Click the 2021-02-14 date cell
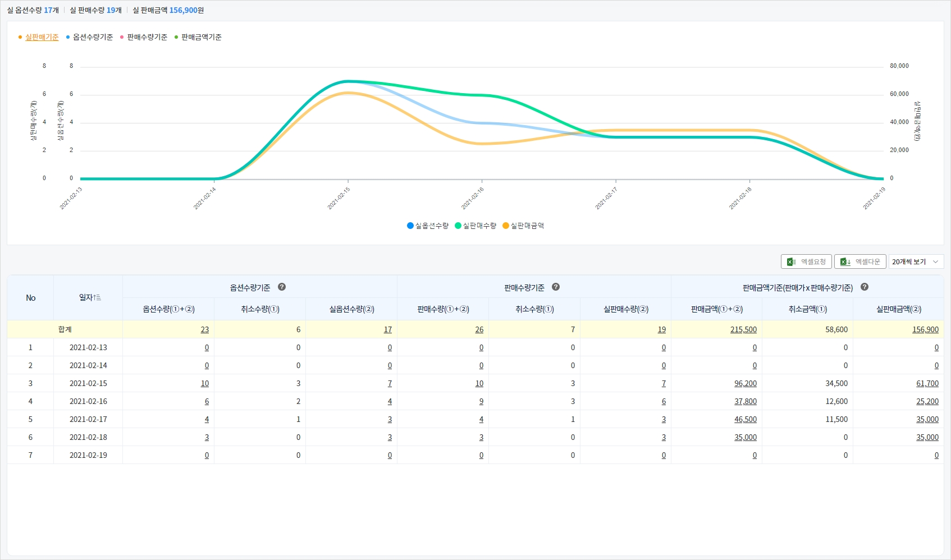The image size is (951, 560). (x=88, y=365)
